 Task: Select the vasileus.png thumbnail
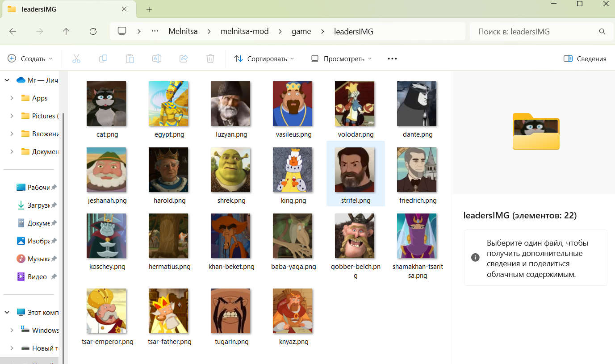pos(293,104)
